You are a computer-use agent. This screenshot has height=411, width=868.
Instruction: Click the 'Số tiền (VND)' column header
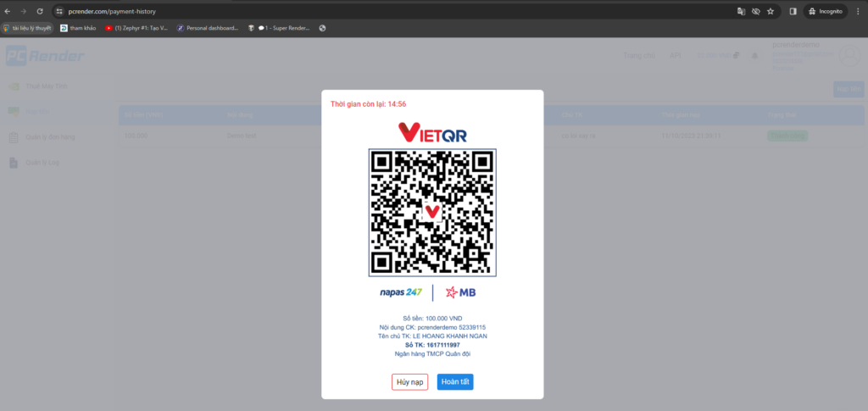[x=144, y=115]
